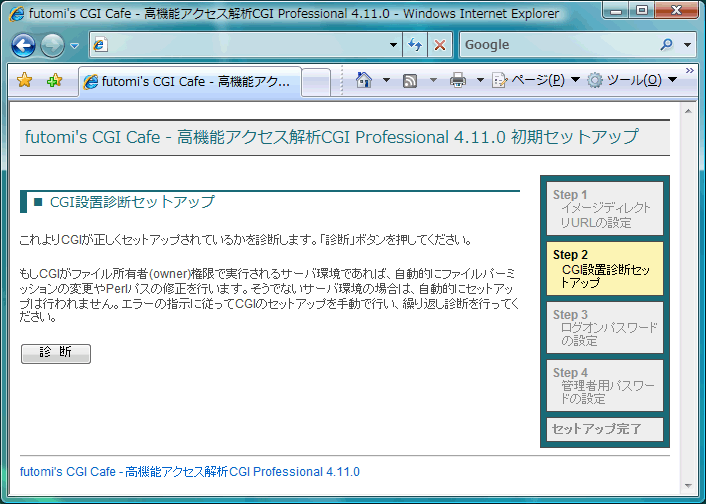This screenshot has height=504, width=706.
Task: Open the recent pages dropdown arrow
Action: click(x=75, y=46)
